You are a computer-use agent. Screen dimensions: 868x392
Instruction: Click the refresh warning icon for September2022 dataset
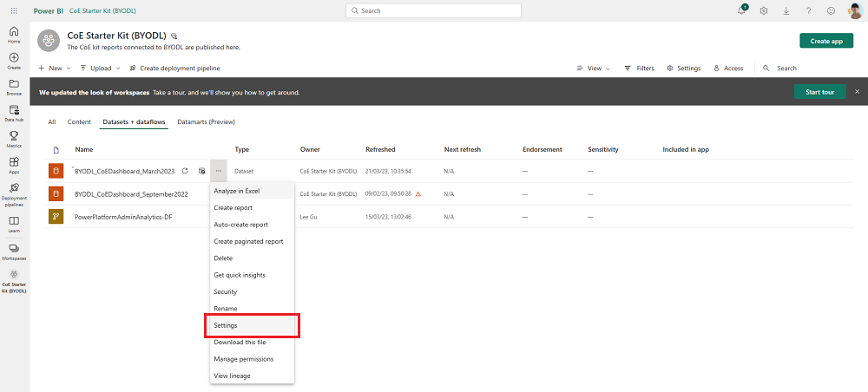(x=418, y=194)
